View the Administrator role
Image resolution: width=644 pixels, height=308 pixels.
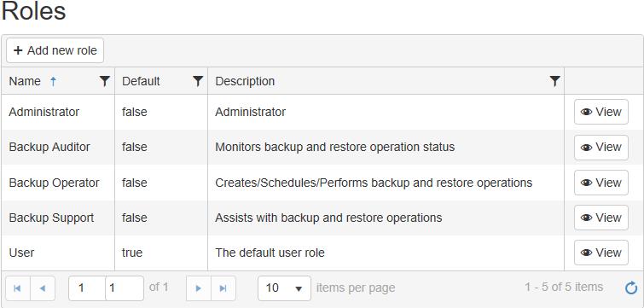coord(601,112)
